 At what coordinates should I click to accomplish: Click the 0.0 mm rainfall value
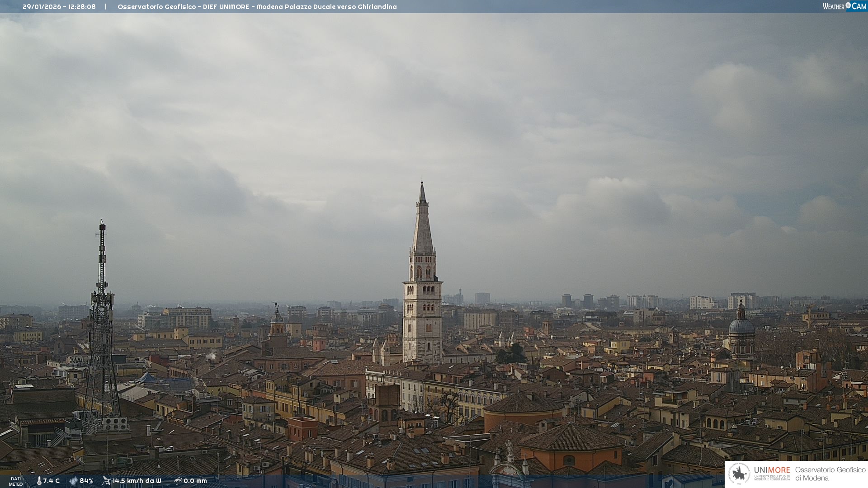(x=195, y=481)
